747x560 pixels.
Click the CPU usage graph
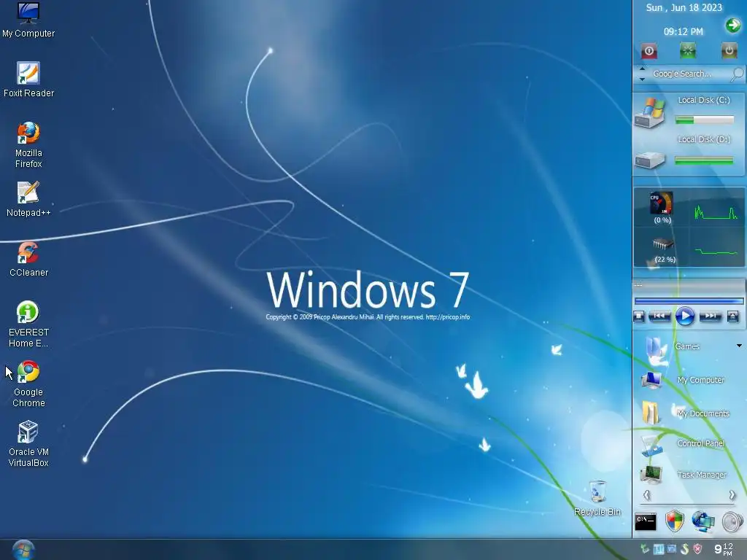[x=716, y=212]
